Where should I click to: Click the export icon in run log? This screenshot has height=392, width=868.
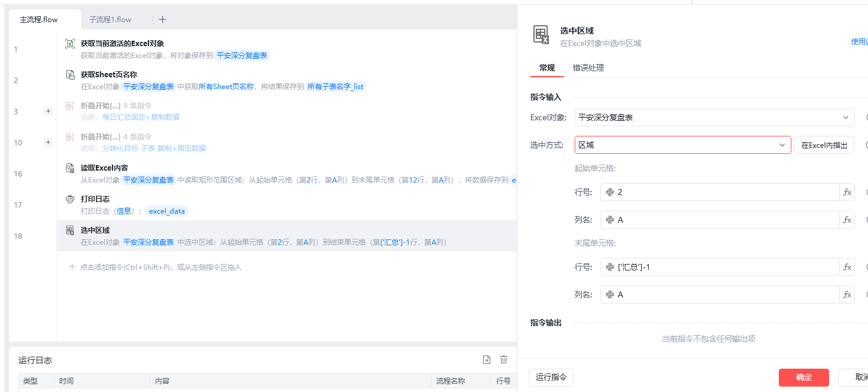click(x=487, y=360)
